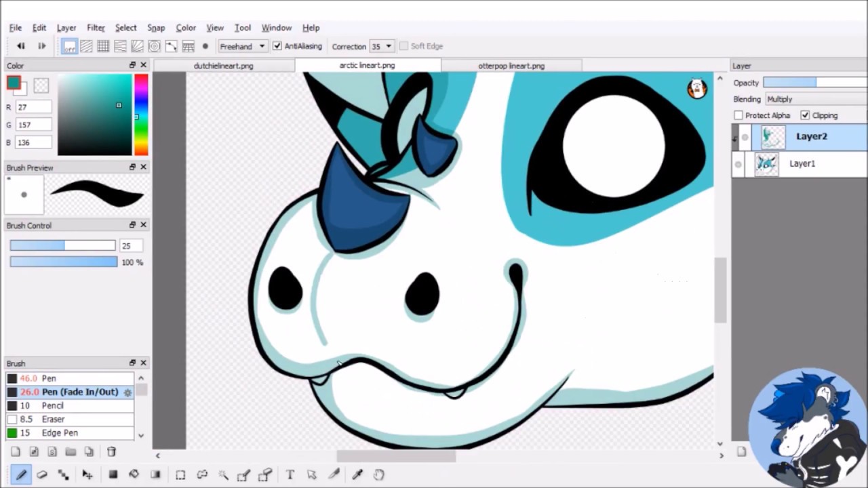Open the Layer menu

click(66, 28)
